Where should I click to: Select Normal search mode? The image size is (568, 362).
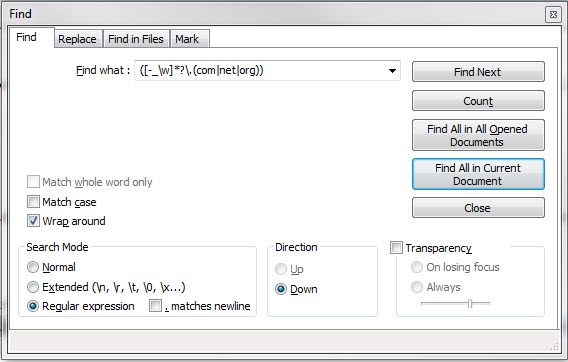33,267
